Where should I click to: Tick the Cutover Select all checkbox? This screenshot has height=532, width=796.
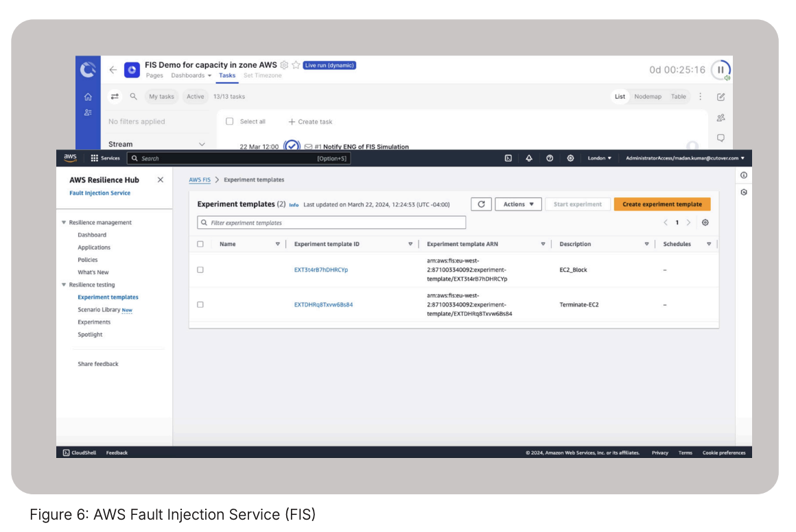click(229, 121)
